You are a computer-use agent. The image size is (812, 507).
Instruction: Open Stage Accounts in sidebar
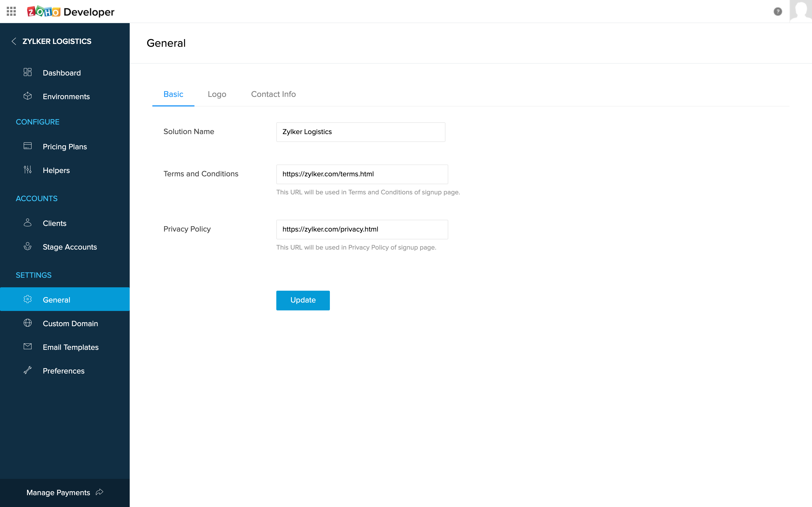69,247
